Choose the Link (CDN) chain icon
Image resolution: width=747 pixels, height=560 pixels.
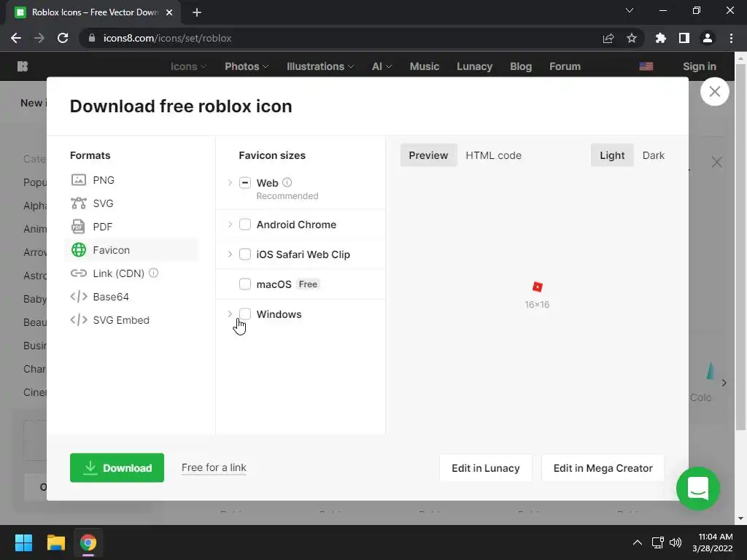79,273
